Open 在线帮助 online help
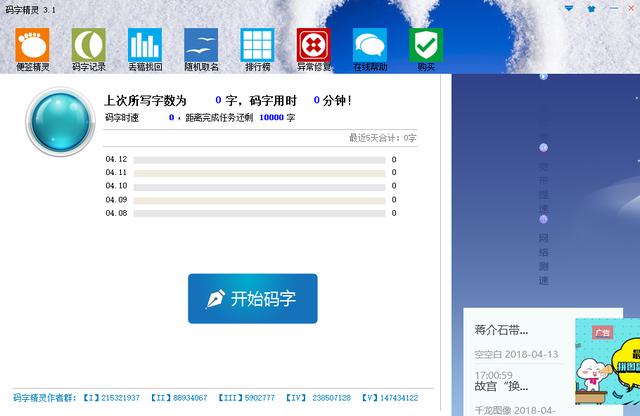Screen dimensions: 640x416 point(370,49)
